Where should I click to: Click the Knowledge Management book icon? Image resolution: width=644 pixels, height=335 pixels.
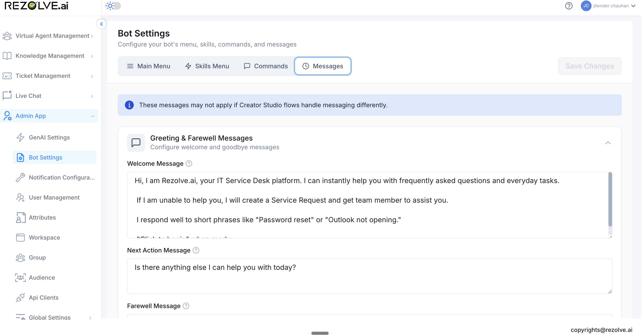(7, 56)
